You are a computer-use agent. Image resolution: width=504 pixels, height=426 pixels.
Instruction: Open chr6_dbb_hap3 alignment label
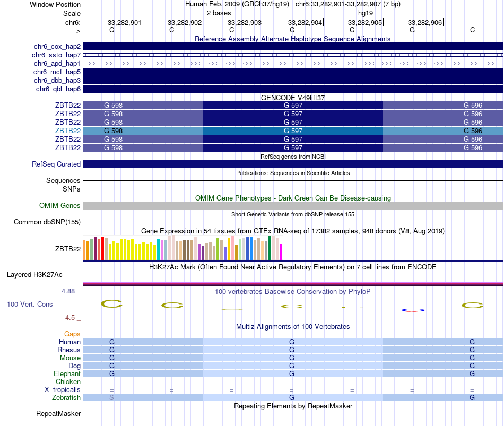coord(57,81)
